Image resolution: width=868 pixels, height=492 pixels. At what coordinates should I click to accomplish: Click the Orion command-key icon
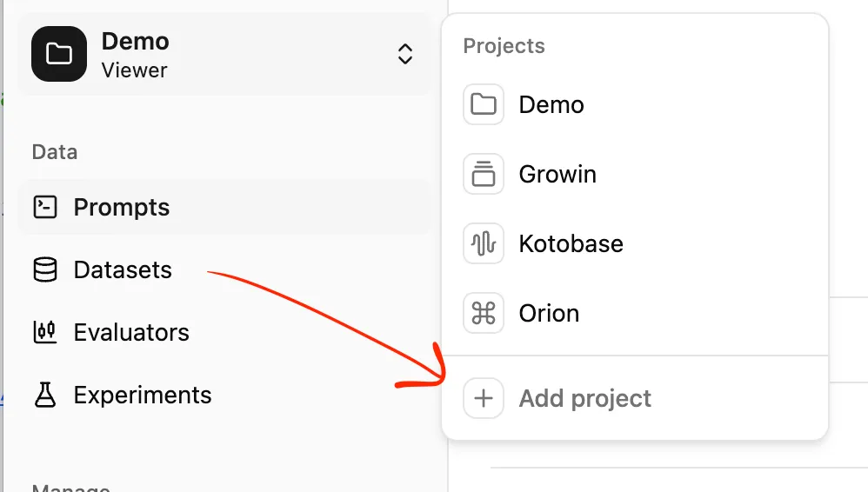(x=483, y=313)
